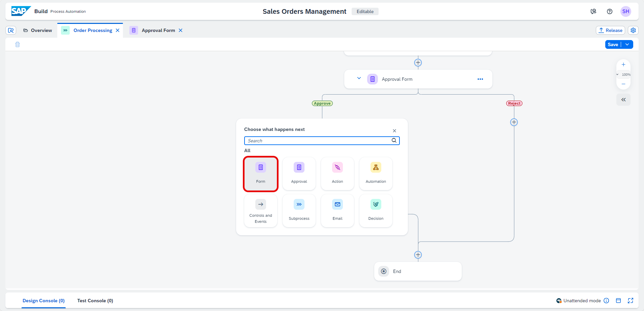This screenshot has width=644, height=311.
Task: Click the Approve branch label
Action: tap(322, 103)
